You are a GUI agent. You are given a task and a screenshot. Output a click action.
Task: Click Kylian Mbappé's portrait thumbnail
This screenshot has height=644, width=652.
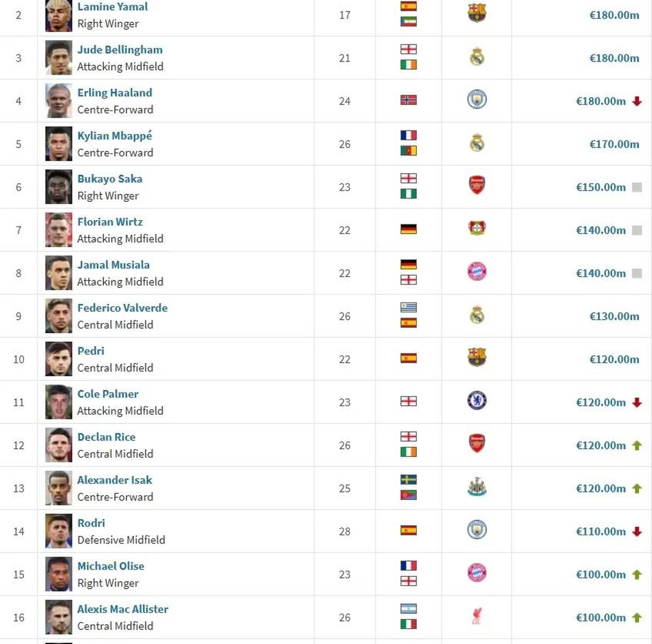(58, 144)
